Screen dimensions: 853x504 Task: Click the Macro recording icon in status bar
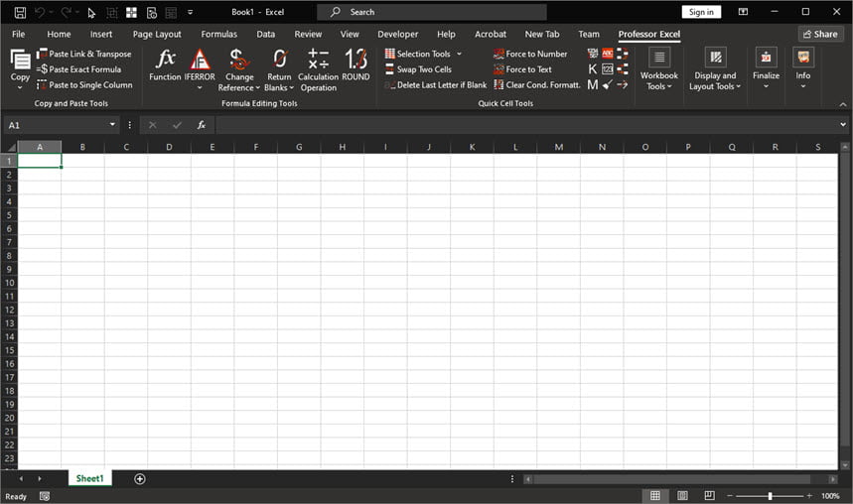[45, 496]
